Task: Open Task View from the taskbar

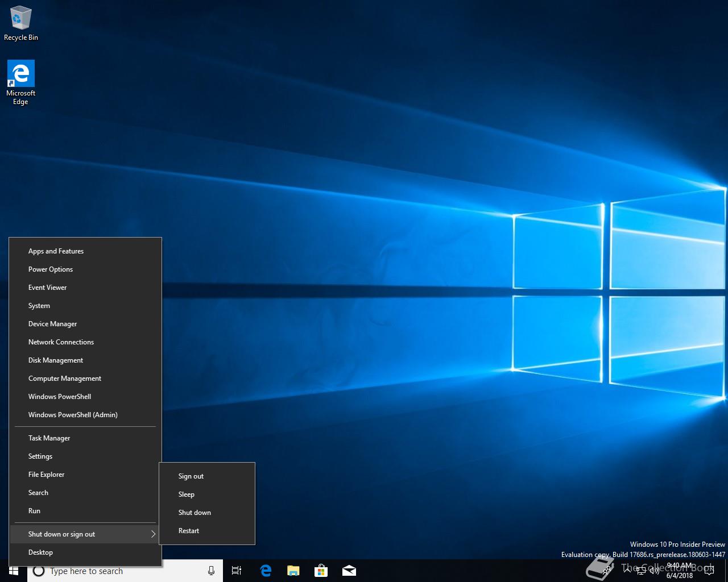Action: 237,571
